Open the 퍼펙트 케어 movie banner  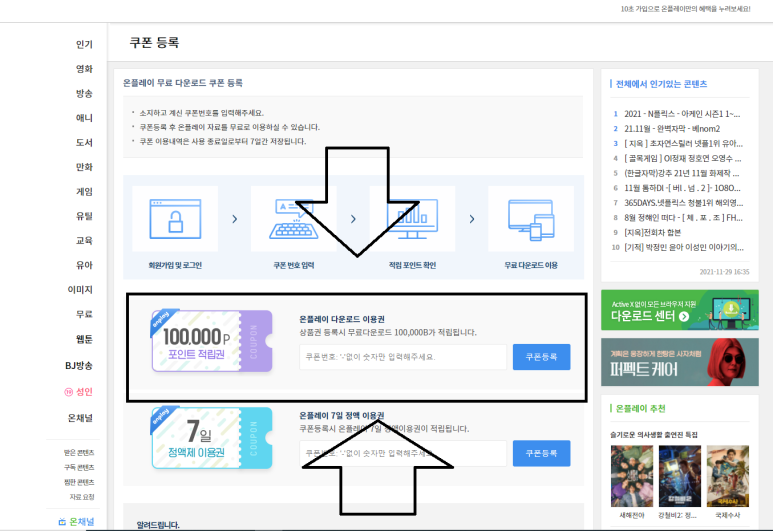pyautogui.click(x=679, y=362)
